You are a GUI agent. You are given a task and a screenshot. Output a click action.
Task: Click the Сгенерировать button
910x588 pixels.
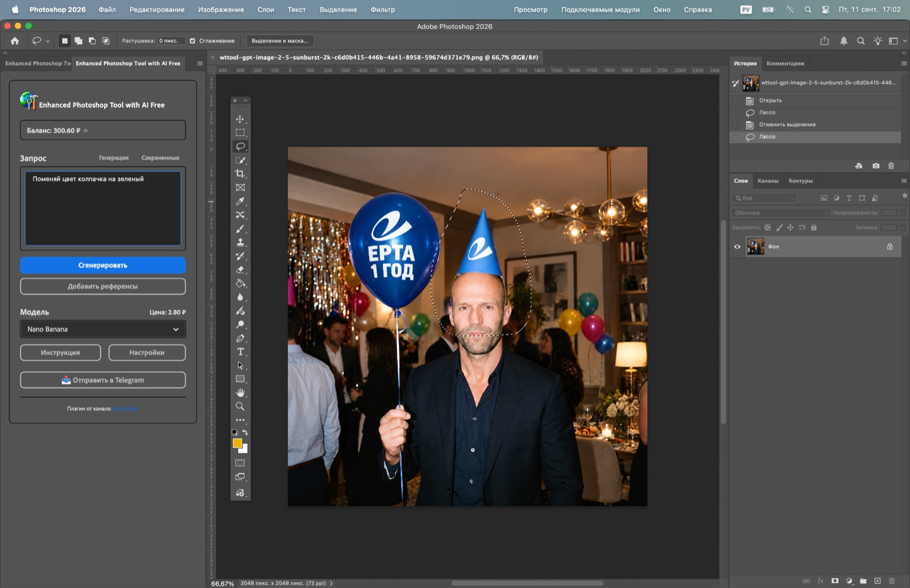103,266
